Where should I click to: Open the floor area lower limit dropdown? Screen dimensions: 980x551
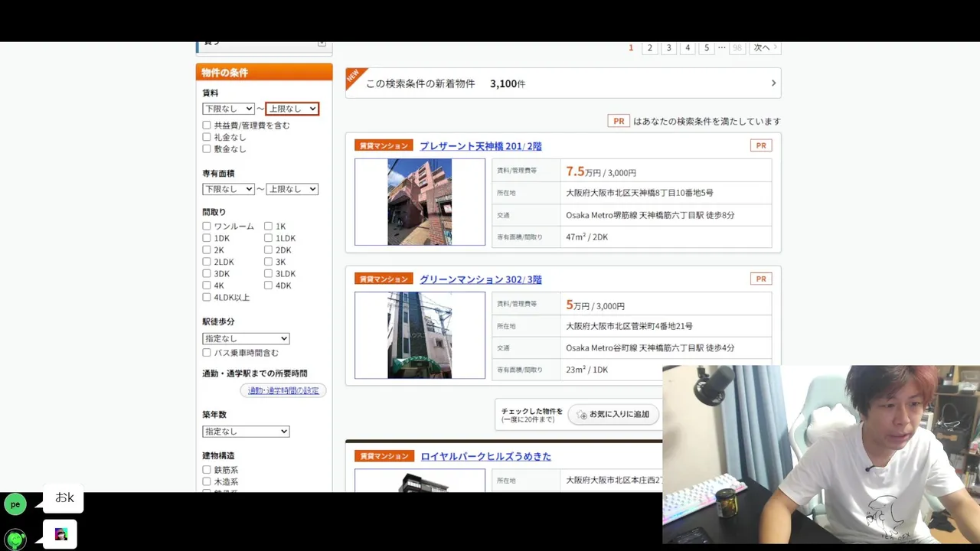(x=228, y=189)
